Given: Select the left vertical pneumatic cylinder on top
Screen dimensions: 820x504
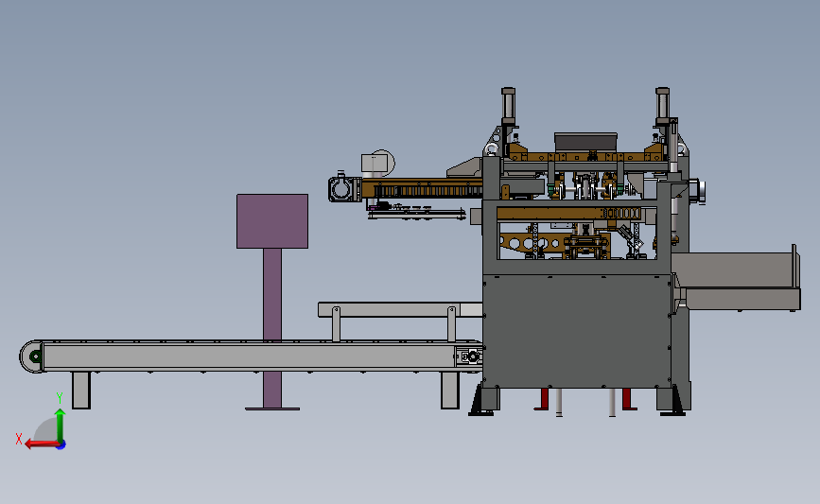Looking at the screenshot, I should [508, 105].
